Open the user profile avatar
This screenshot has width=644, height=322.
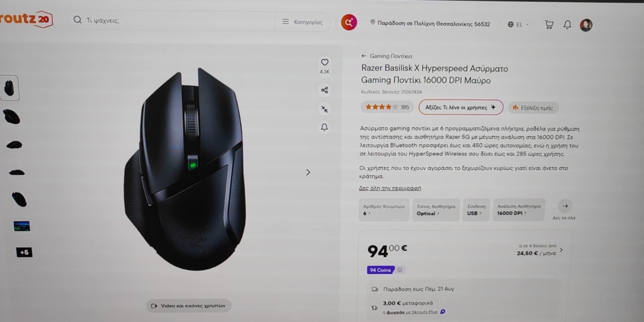586,25
